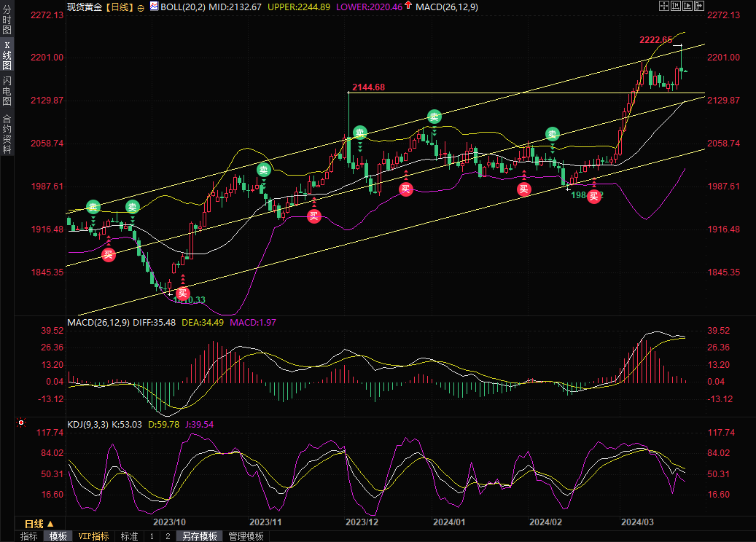Click the 管理模板 button
Screen dimensions: 756x542
246,536
